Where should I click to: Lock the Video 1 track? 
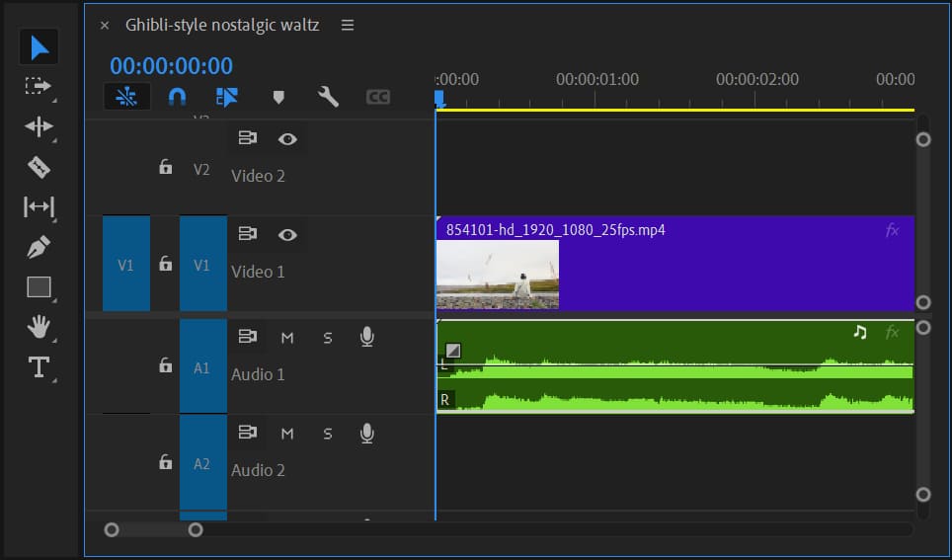coord(165,263)
